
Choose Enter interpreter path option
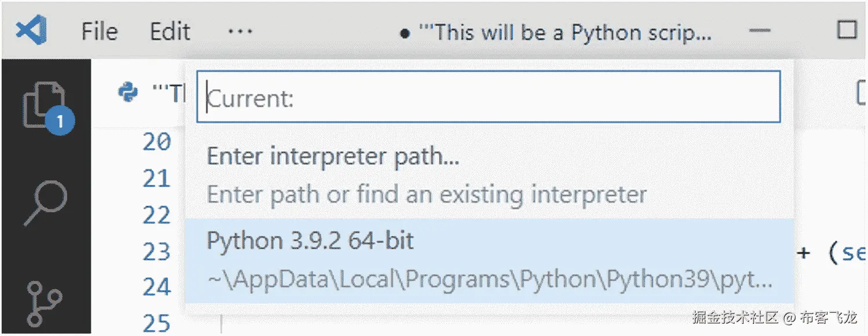coord(333,156)
